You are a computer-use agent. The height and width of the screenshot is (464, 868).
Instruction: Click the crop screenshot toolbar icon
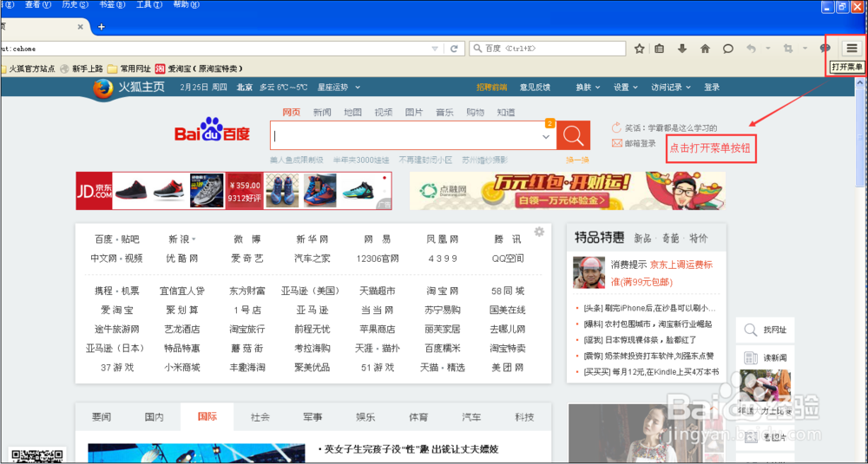788,49
